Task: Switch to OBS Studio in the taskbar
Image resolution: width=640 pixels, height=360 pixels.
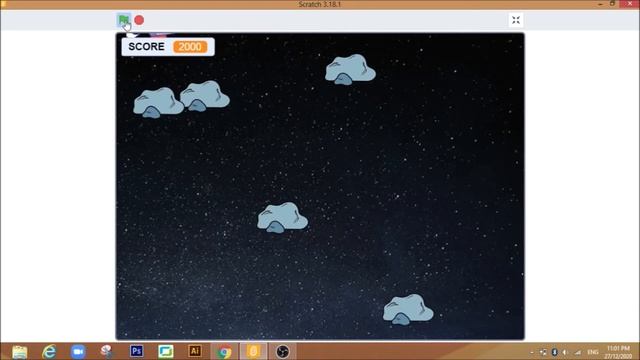Action: pos(282,351)
